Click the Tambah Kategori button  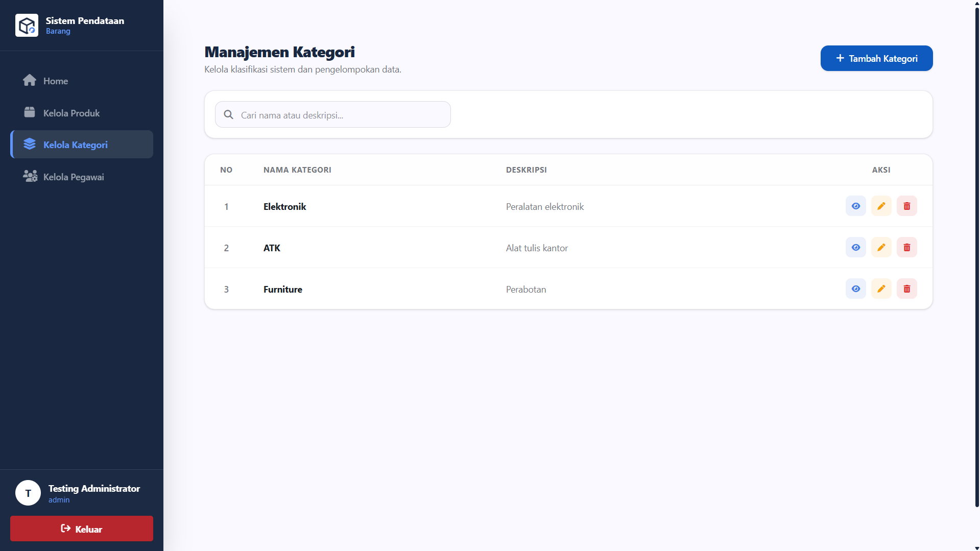(877, 58)
